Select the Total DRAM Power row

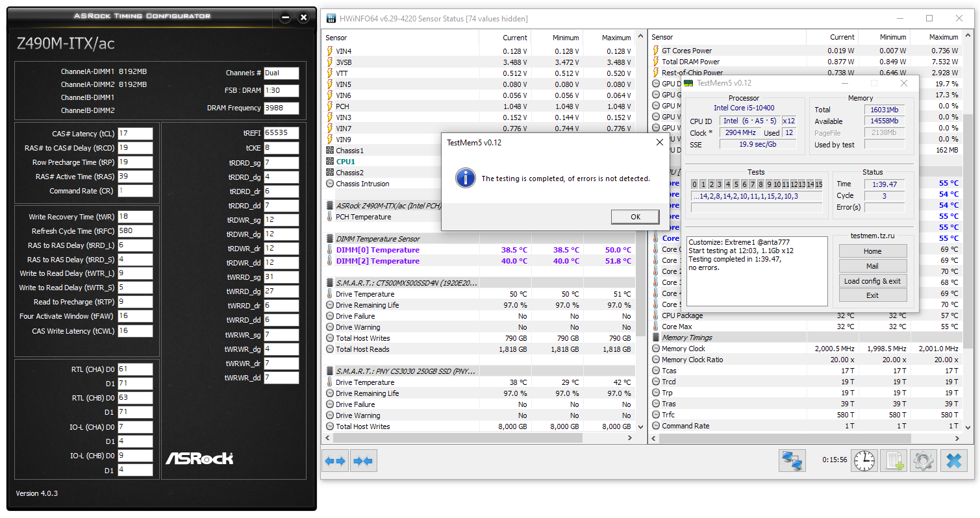point(805,62)
